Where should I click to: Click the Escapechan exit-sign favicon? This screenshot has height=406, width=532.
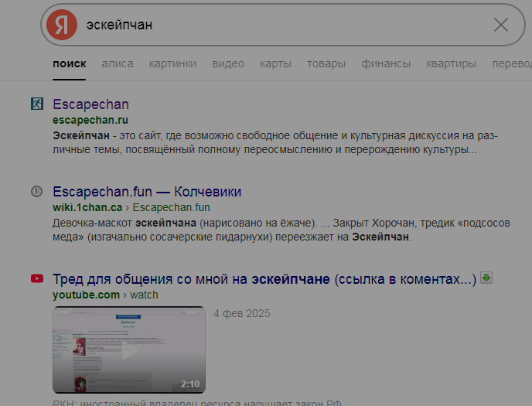[37, 104]
